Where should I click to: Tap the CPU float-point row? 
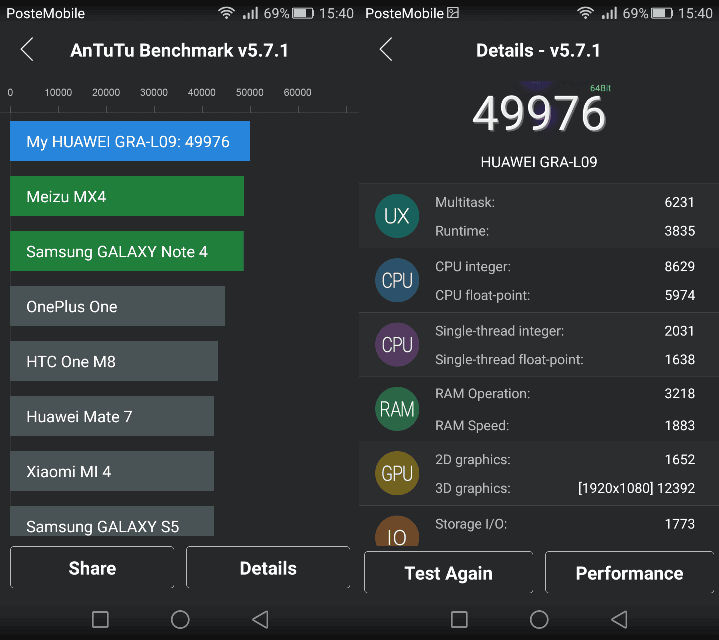[564, 295]
